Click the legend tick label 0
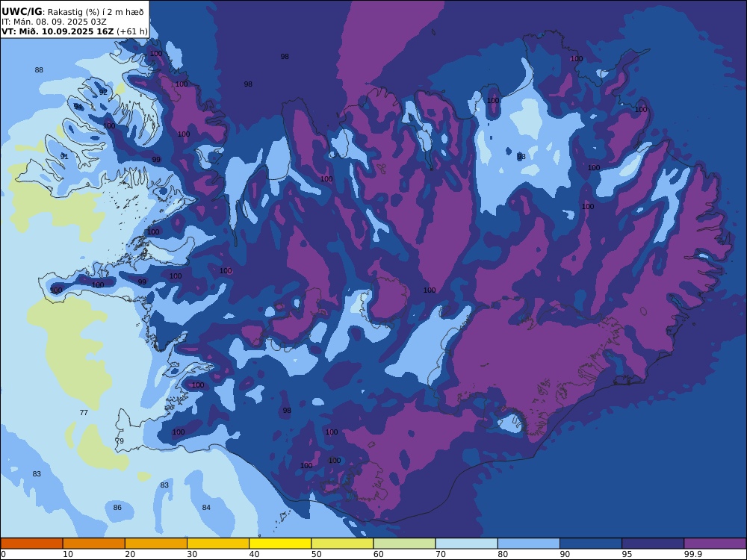The image size is (747, 560). point(3,554)
